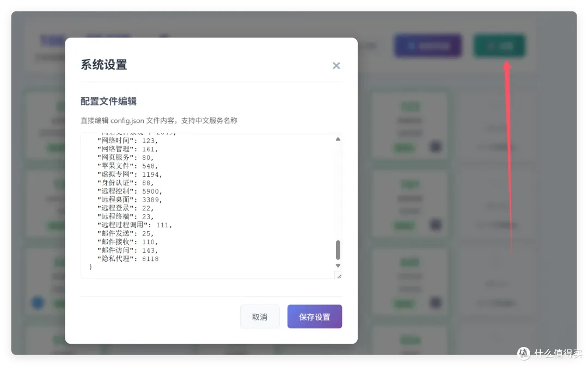Click the config.json description text
588x366 pixels.
159,121
